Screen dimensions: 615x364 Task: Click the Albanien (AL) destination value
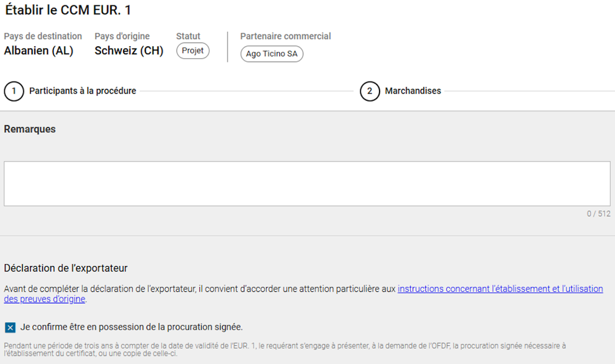coord(38,51)
